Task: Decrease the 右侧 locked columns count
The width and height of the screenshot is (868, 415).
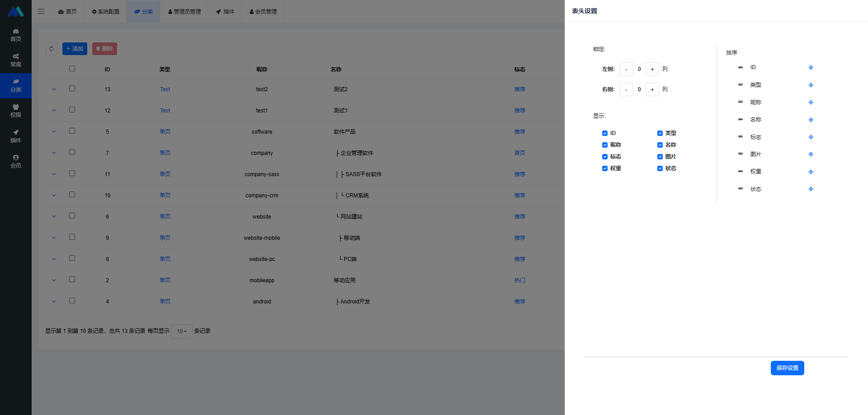Action: pos(626,89)
